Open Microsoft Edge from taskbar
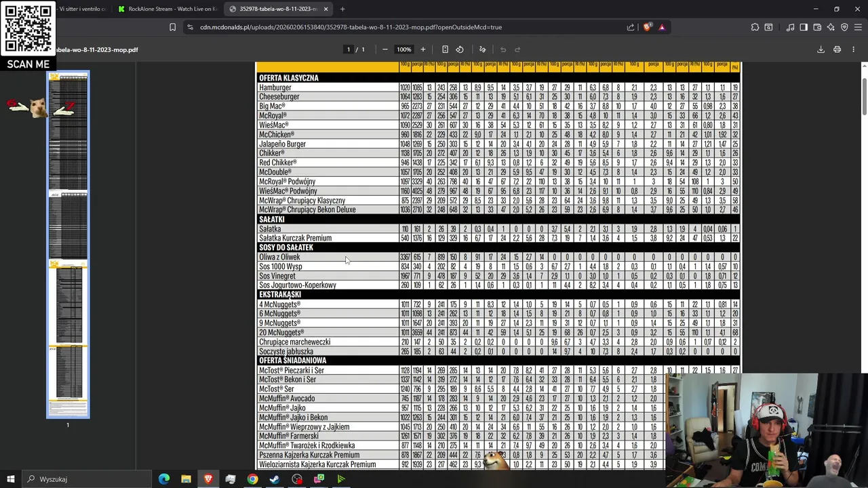 click(164, 479)
